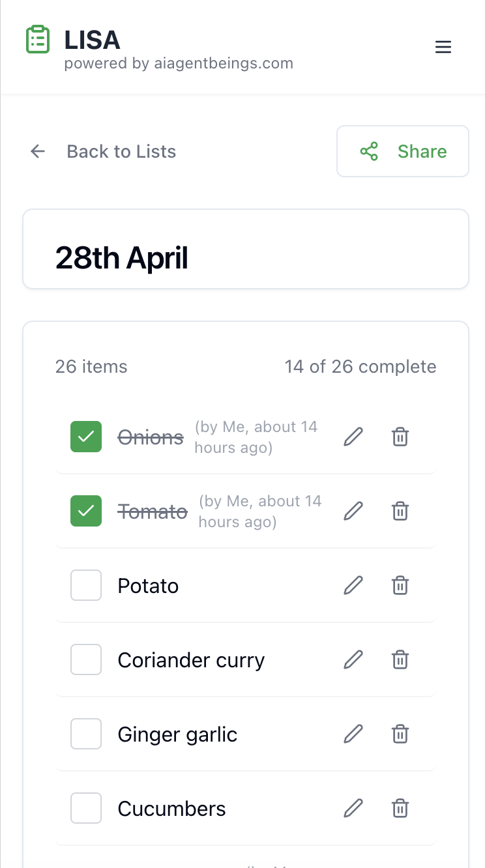Mark Coriander curry as complete
The width and height of the screenshot is (485, 868).
pyautogui.click(x=86, y=660)
